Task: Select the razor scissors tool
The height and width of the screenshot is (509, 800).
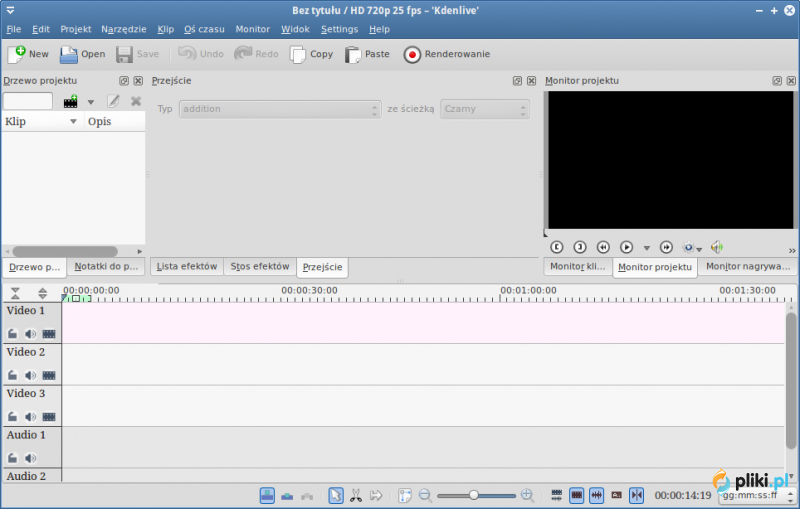Action: click(356, 495)
